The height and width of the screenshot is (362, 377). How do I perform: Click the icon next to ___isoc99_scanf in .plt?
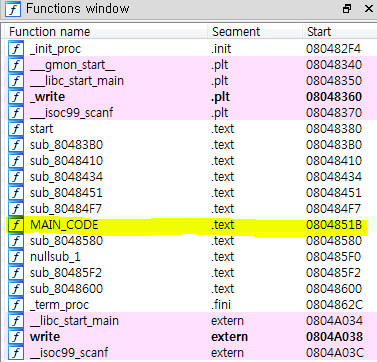[16, 113]
